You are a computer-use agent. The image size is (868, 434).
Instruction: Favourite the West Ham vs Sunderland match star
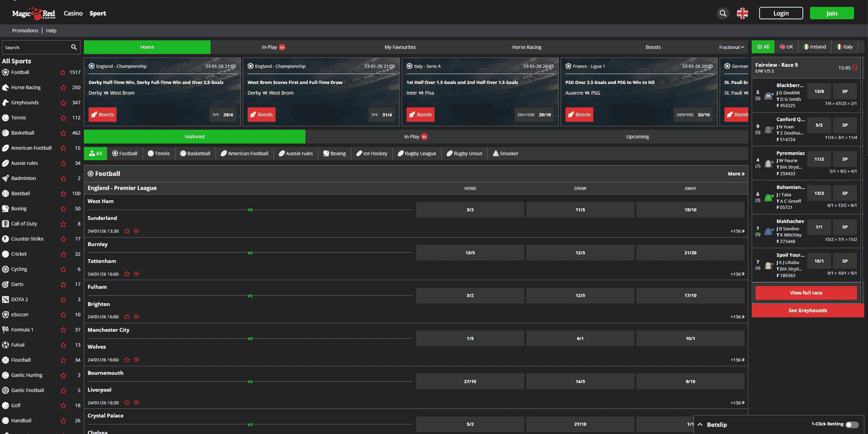pyautogui.click(x=128, y=231)
